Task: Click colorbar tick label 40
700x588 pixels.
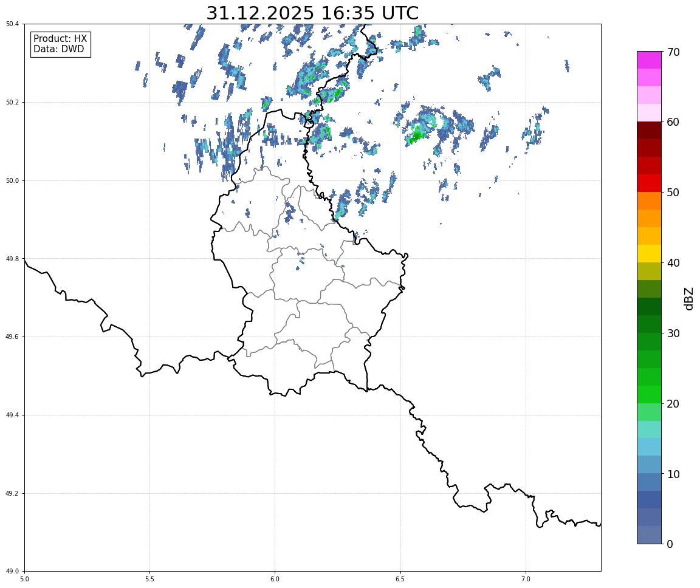Action: pos(674,263)
